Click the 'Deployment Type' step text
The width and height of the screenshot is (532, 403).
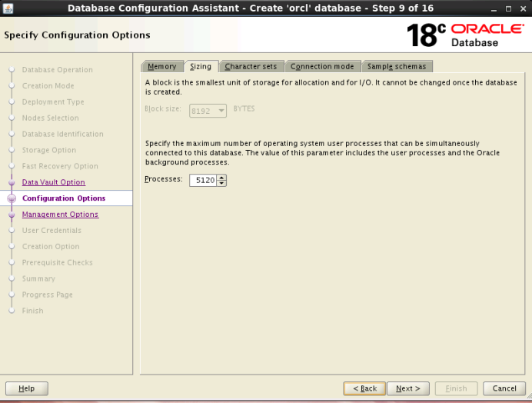(53, 102)
